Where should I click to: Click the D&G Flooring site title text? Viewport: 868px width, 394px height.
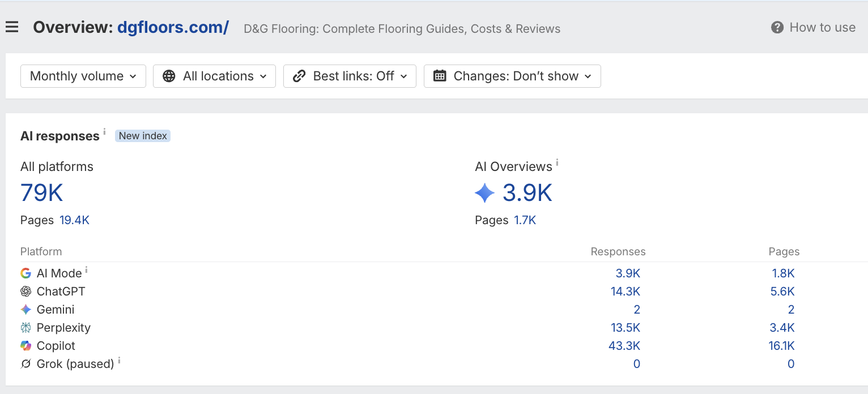pyautogui.click(x=402, y=29)
